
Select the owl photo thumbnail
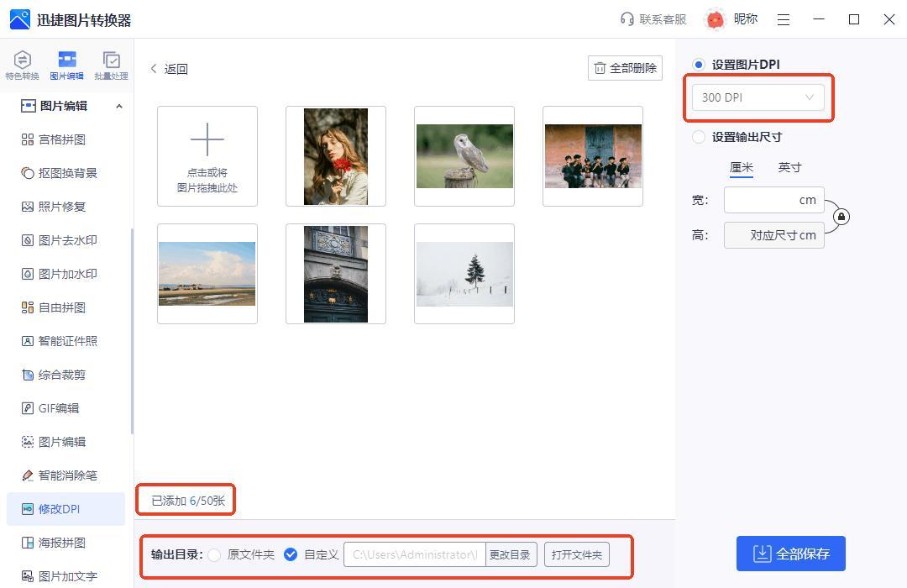click(x=464, y=156)
